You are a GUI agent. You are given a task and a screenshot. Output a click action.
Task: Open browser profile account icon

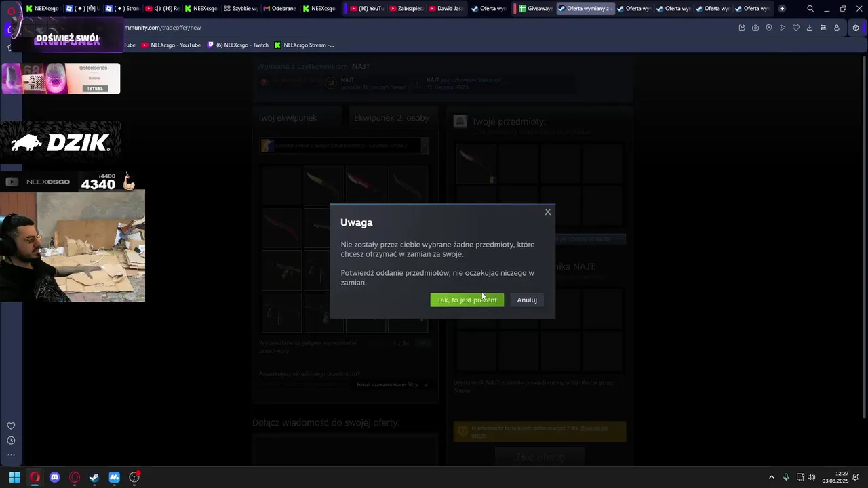837,28
